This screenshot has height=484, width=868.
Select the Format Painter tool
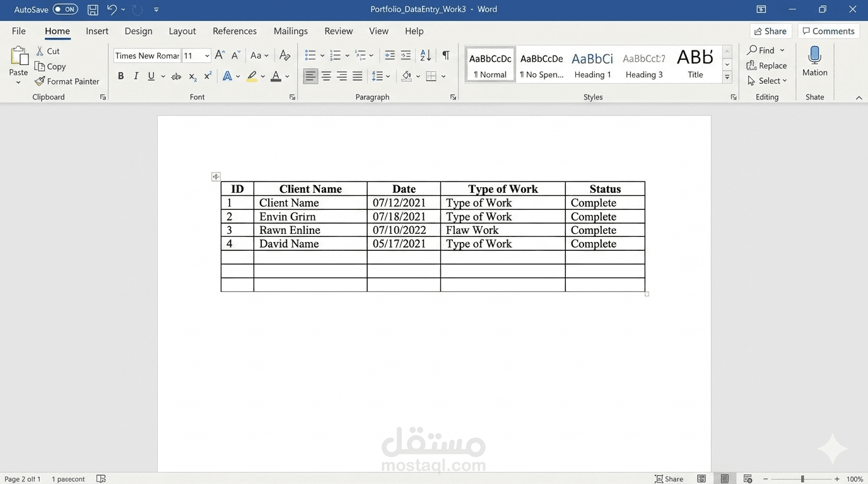pyautogui.click(x=67, y=81)
